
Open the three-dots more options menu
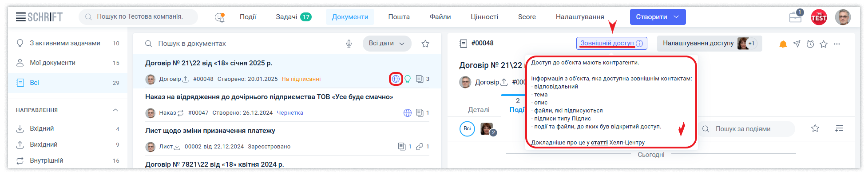coord(837,44)
